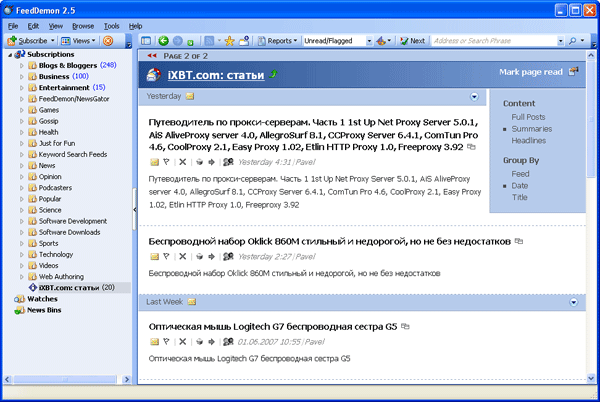
Task: Toggle read envelope on proxy servers article
Action: (x=154, y=162)
